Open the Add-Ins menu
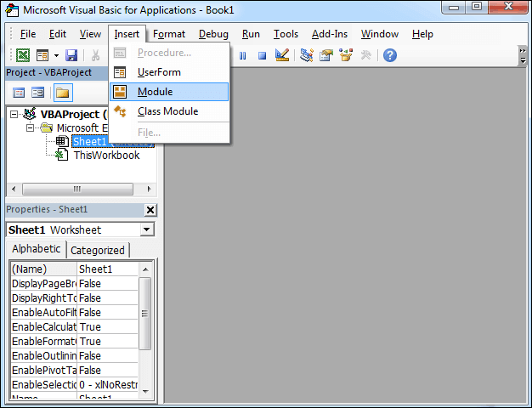Image resolution: width=532 pixels, height=408 pixels. click(x=330, y=34)
